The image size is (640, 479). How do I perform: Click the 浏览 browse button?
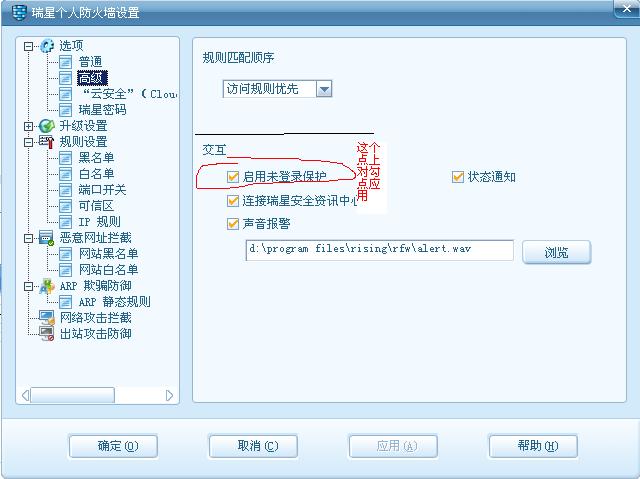click(557, 252)
